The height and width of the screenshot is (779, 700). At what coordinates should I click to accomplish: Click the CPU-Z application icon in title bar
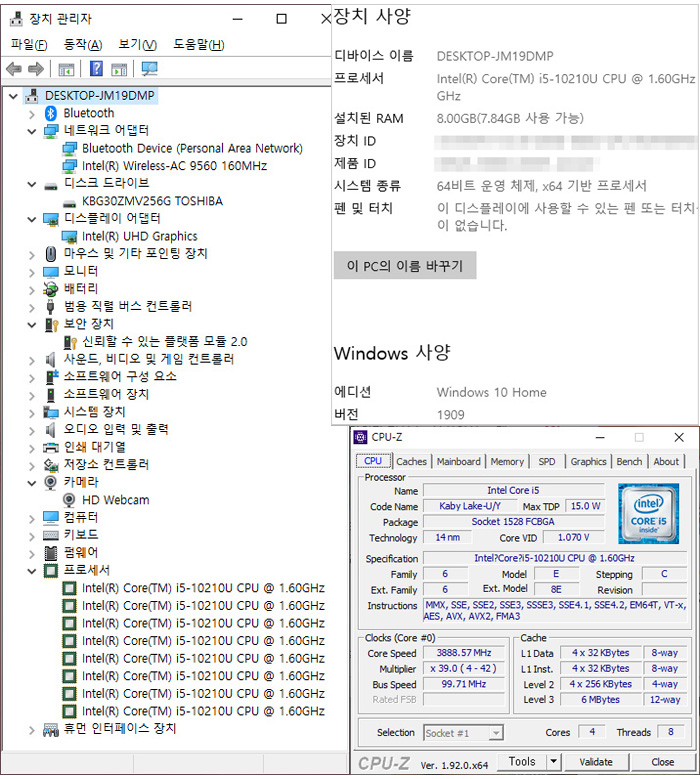[x=360, y=437]
